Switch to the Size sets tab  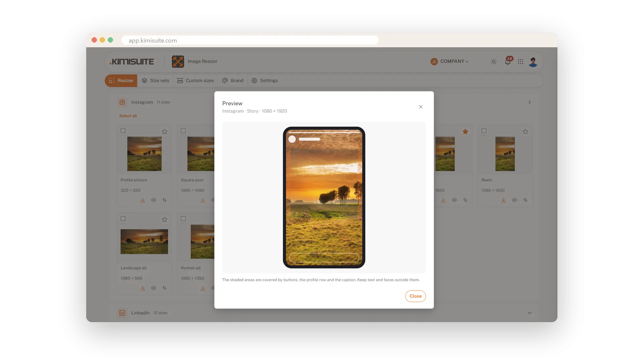click(x=155, y=80)
